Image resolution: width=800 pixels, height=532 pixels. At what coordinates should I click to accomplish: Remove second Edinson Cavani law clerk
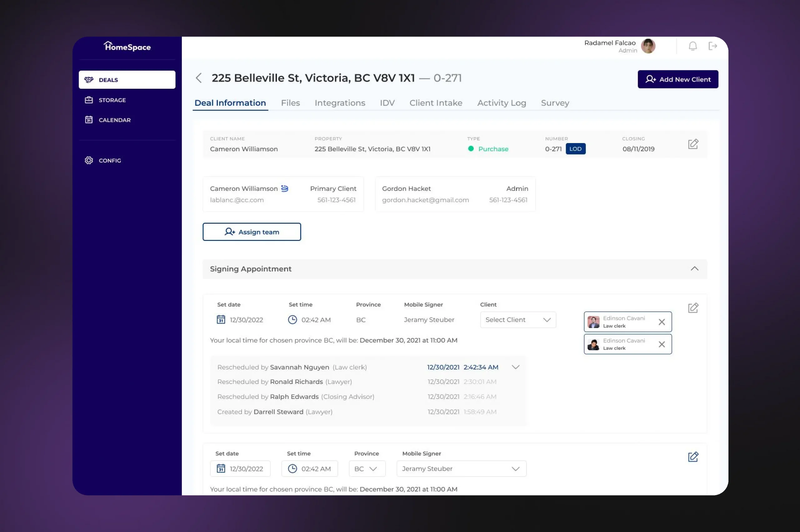662,344
